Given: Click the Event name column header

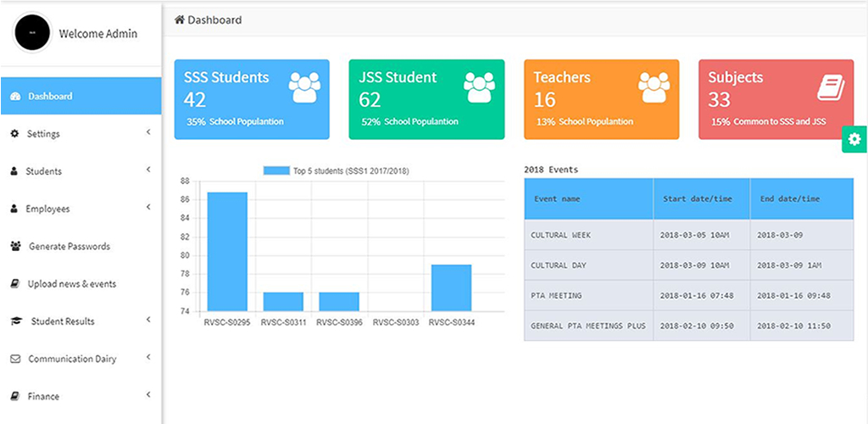Looking at the screenshot, I should pos(587,199).
